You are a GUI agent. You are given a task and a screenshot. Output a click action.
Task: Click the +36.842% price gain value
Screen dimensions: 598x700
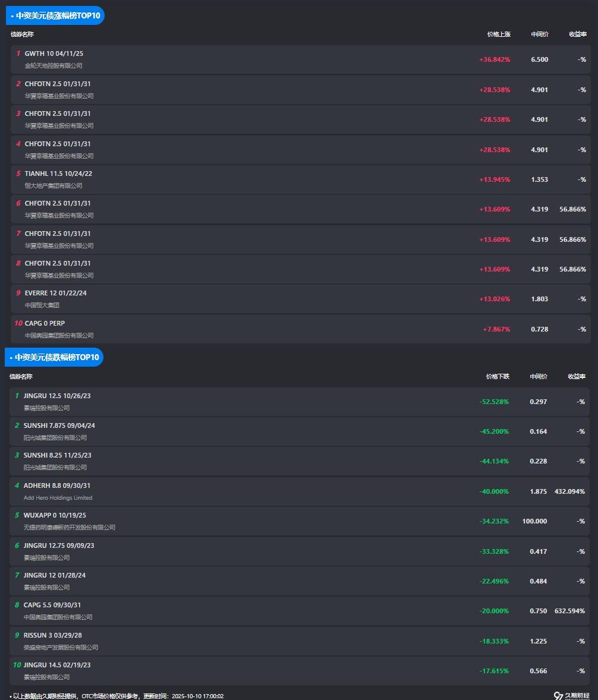494,59
